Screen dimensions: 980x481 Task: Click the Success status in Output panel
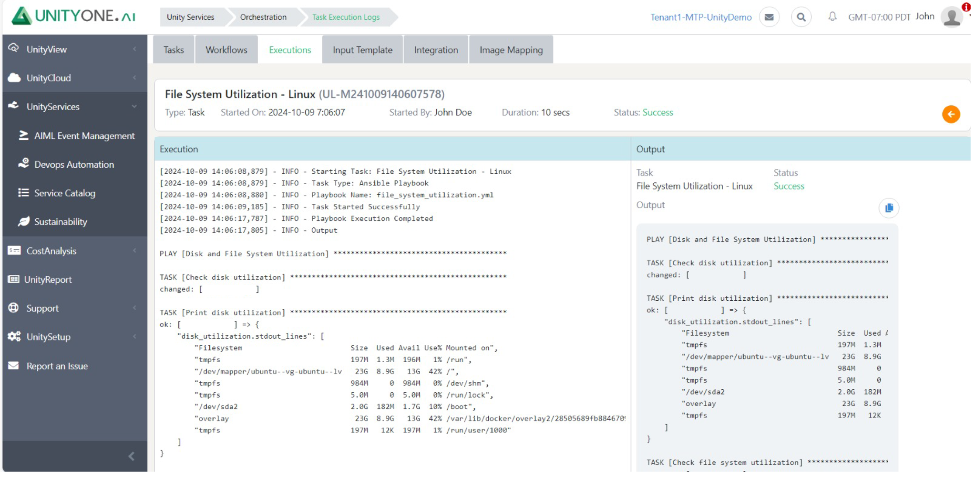pyautogui.click(x=788, y=186)
